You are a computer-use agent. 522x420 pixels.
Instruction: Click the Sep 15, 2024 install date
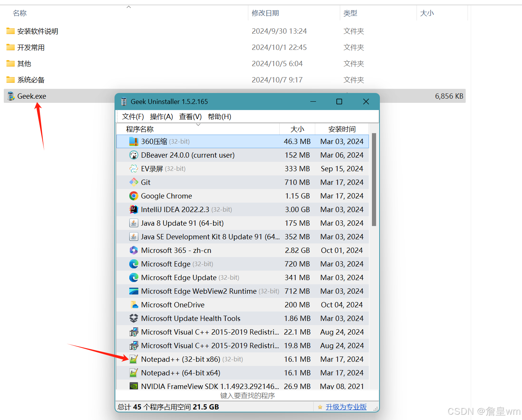pyautogui.click(x=342, y=169)
